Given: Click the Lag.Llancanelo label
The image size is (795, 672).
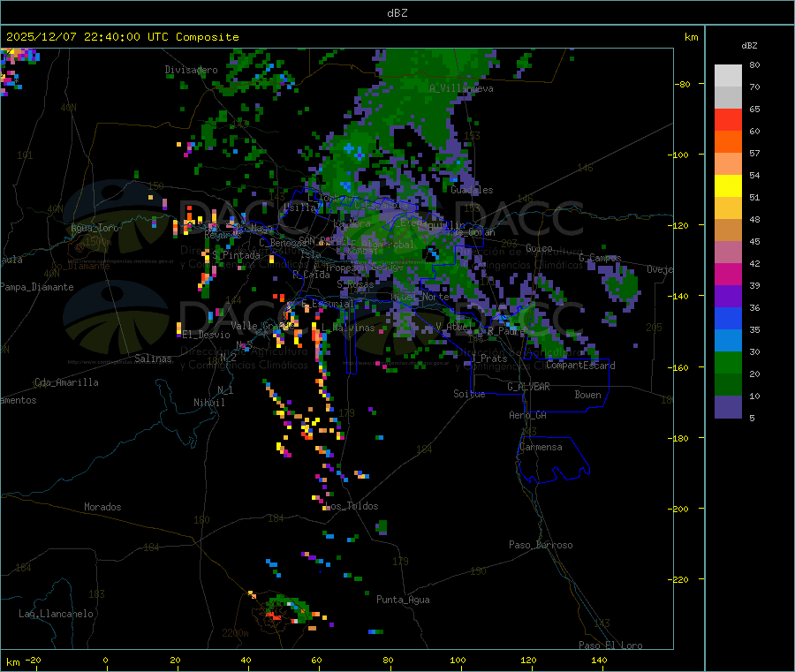Looking at the screenshot, I should (56, 614).
